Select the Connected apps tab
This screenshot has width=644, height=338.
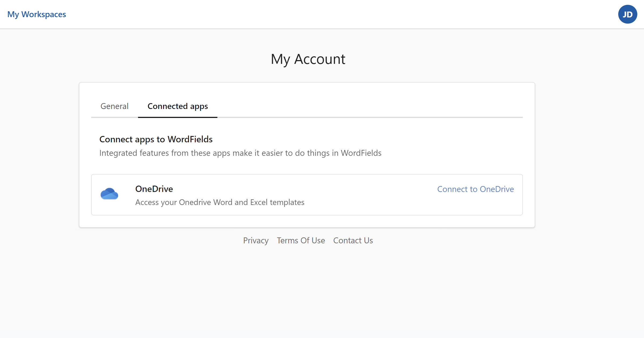point(178,106)
